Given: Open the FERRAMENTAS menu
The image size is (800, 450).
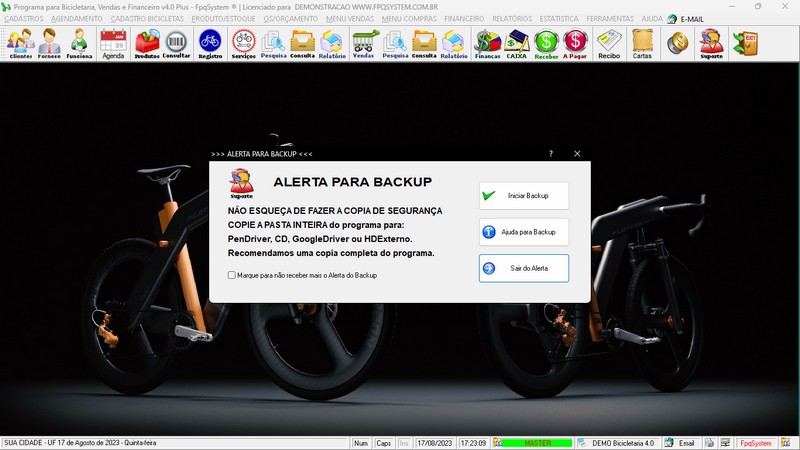Looking at the screenshot, I should tap(610, 18).
